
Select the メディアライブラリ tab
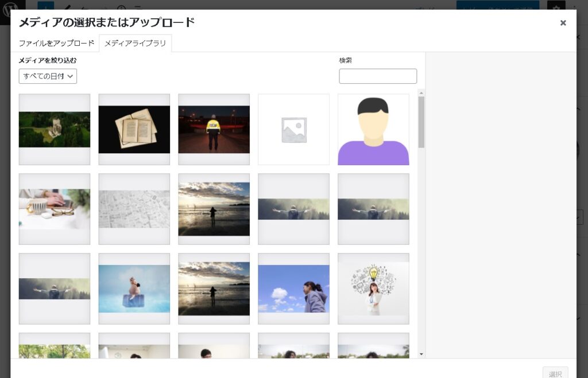[136, 44]
